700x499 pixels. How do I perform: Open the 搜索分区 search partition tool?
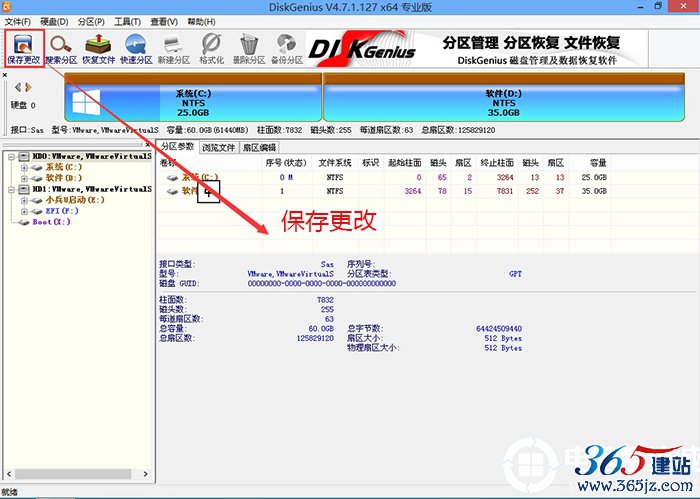pyautogui.click(x=61, y=49)
